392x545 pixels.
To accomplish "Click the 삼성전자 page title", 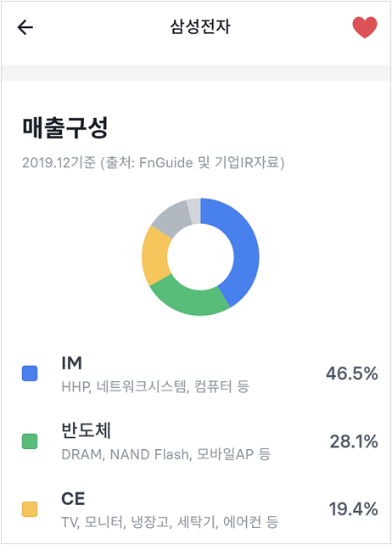I will click(x=200, y=26).
